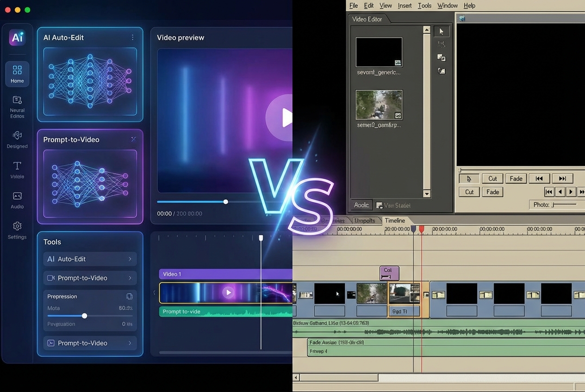The width and height of the screenshot is (585, 392).
Task: Click the Cut button in the lower row
Action: click(469, 192)
